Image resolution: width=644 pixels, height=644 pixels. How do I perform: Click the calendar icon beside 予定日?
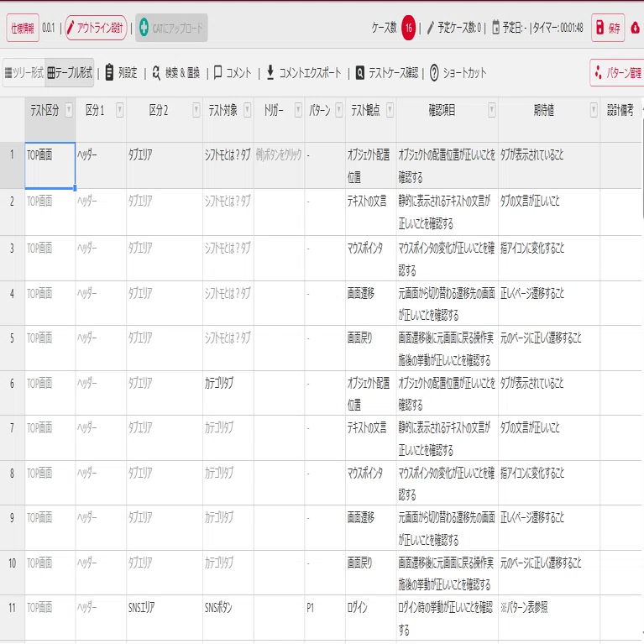click(x=495, y=28)
